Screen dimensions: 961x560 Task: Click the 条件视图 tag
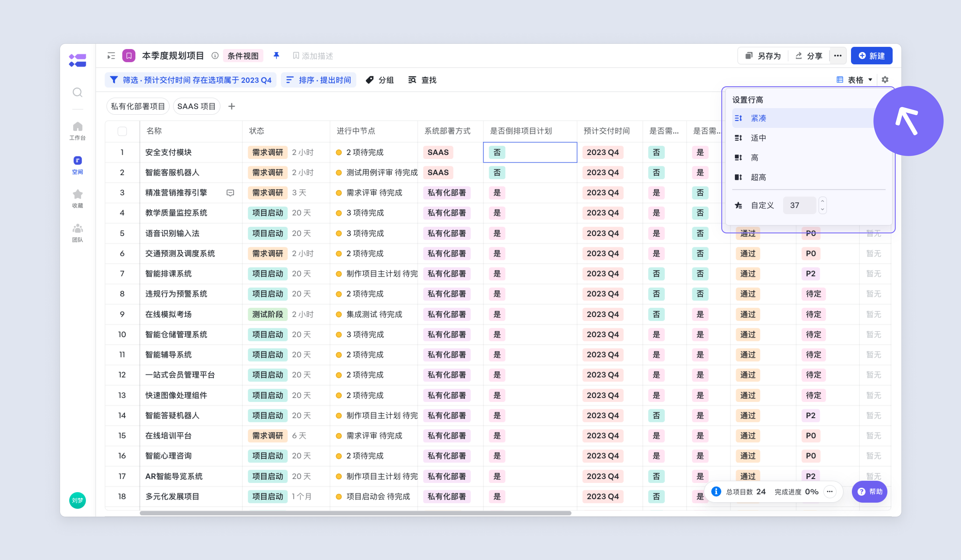tap(243, 56)
